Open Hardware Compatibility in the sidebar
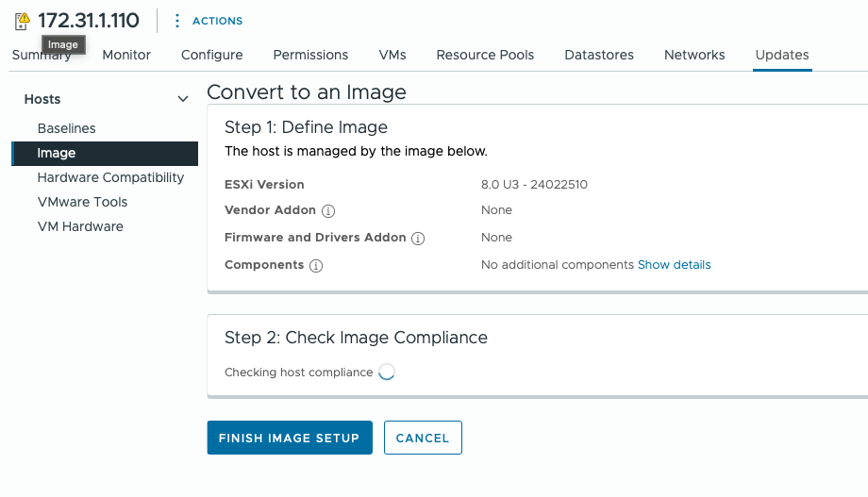The width and height of the screenshot is (868, 497). [110, 177]
